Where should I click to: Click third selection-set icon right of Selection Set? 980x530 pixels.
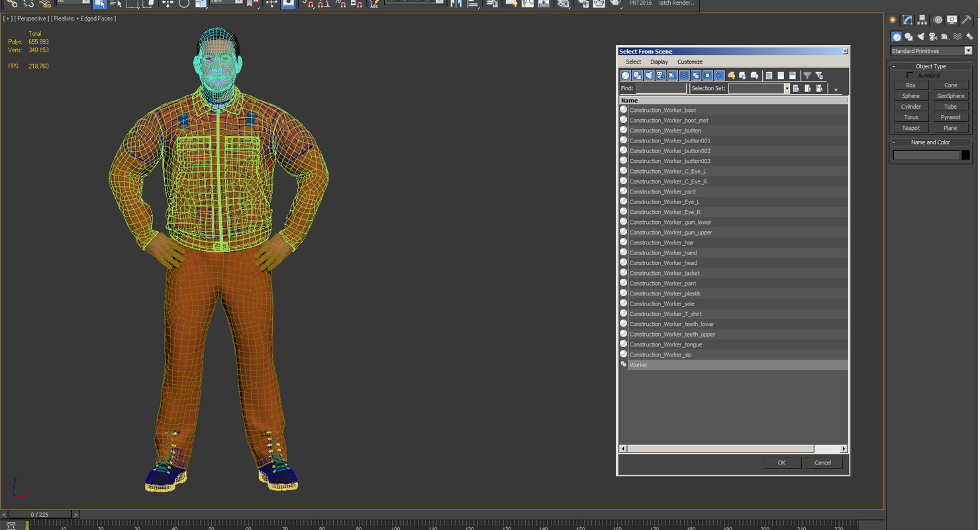(820, 88)
